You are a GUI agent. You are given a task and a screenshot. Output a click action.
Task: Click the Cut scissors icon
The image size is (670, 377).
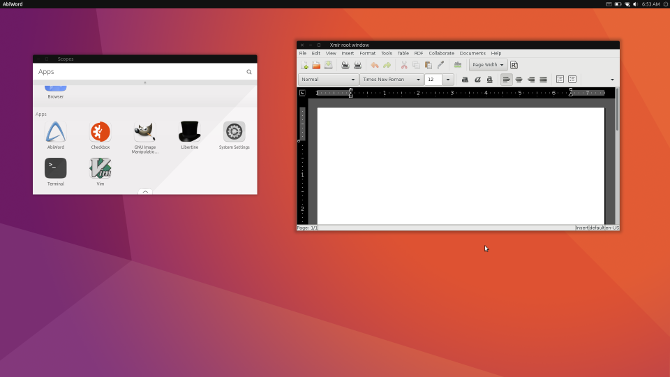[404, 65]
